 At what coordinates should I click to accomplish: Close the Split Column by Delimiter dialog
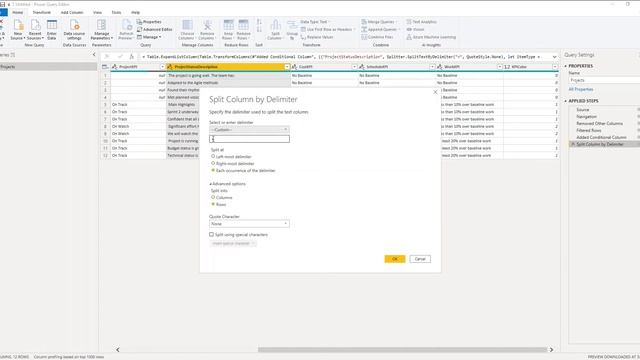[435, 92]
